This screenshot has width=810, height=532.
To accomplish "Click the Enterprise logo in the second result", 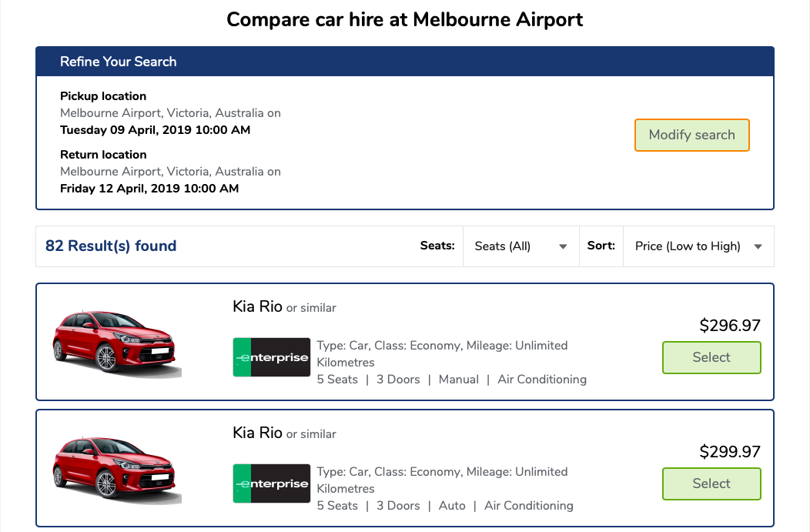I will click(272, 483).
